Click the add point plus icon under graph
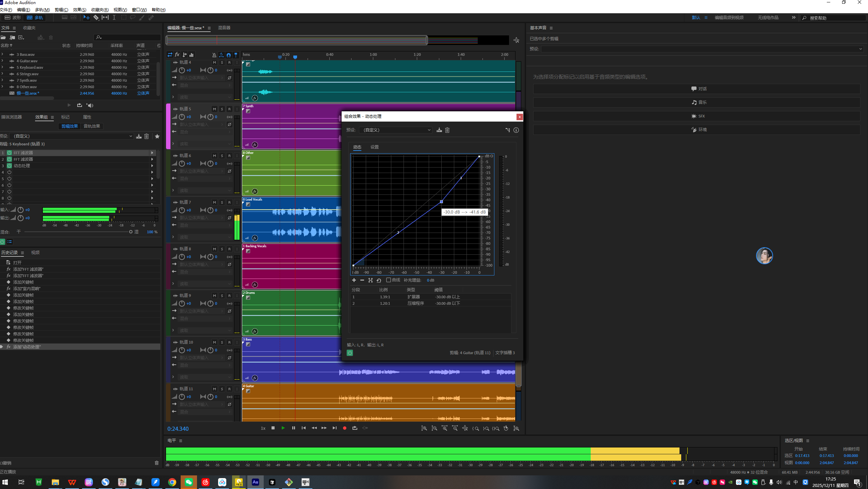 coord(354,280)
